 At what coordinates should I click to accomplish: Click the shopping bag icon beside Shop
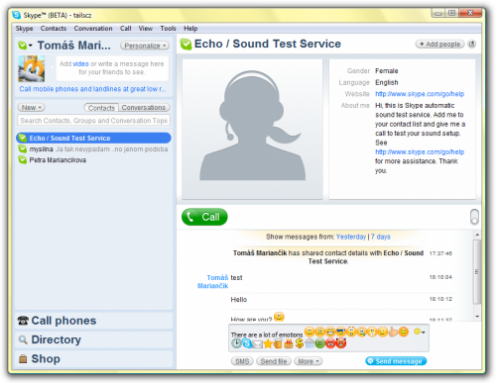(x=23, y=359)
